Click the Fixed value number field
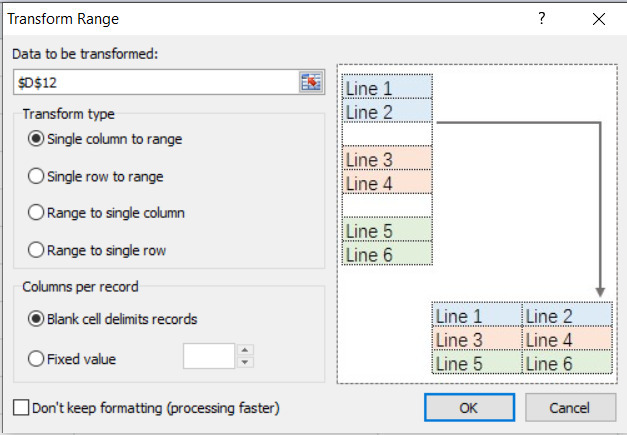 (x=208, y=356)
